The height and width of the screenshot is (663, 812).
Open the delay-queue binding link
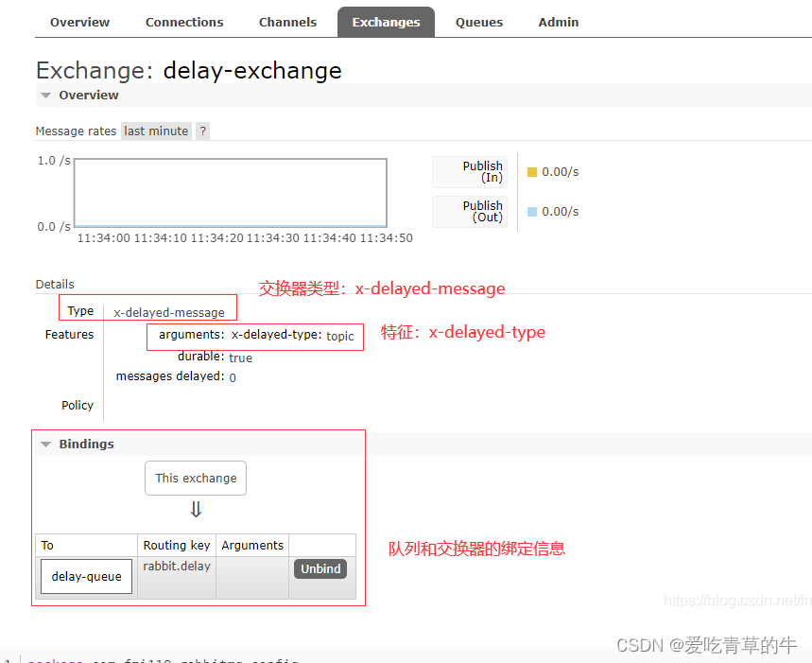[86, 577]
